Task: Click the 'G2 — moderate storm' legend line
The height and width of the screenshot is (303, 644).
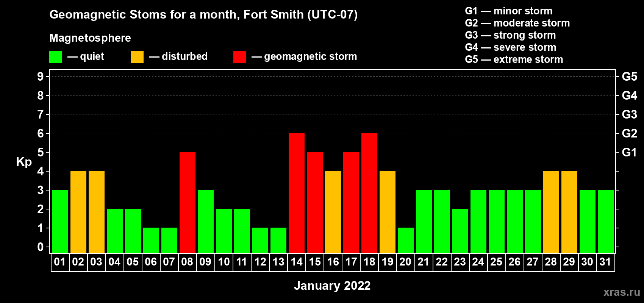Action: click(x=517, y=23)
